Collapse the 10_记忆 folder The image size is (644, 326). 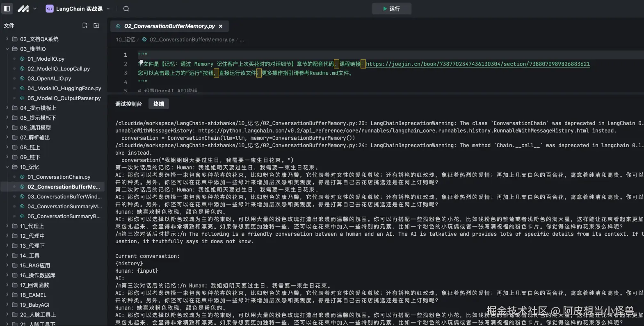(x=7, y=167)
